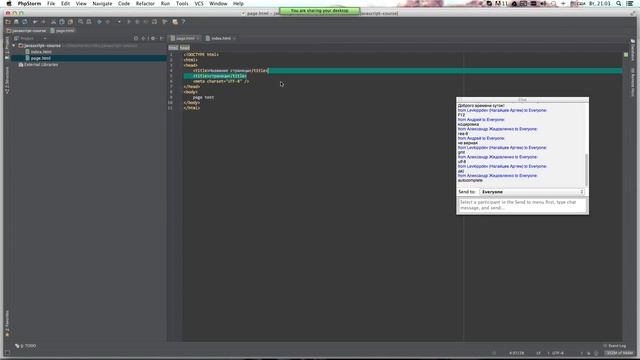Open the Edit menu
This screenshot has height=360, width=640.
point(65,3)
